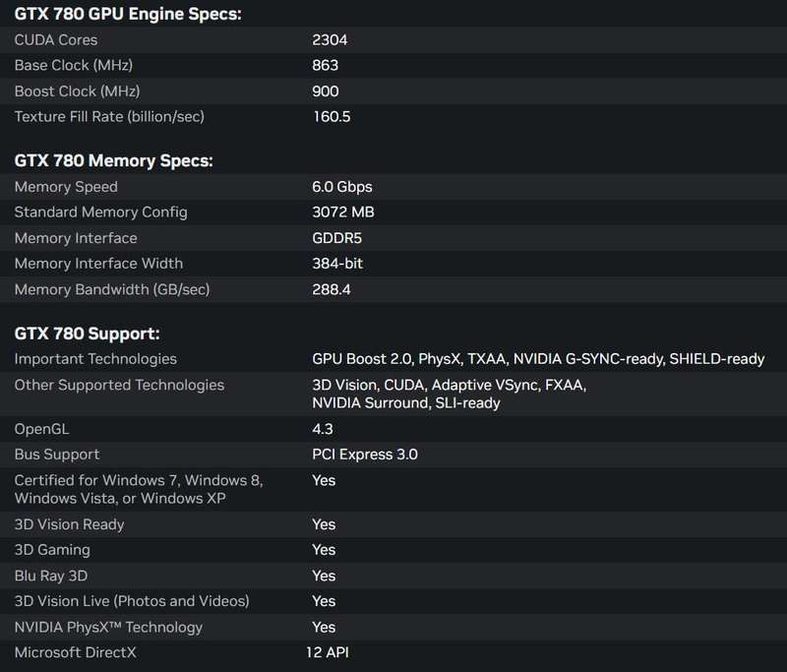
Task: Click the GTX 780 GPU Engine Specs heading
Action: [128, 14]
